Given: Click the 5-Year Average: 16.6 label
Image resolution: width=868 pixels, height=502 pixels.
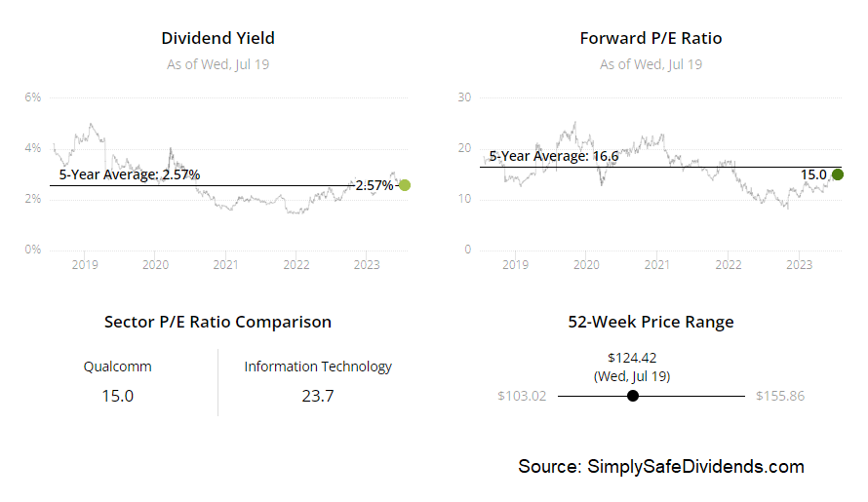Looking at the screenshot, I should tap(554, 156).
